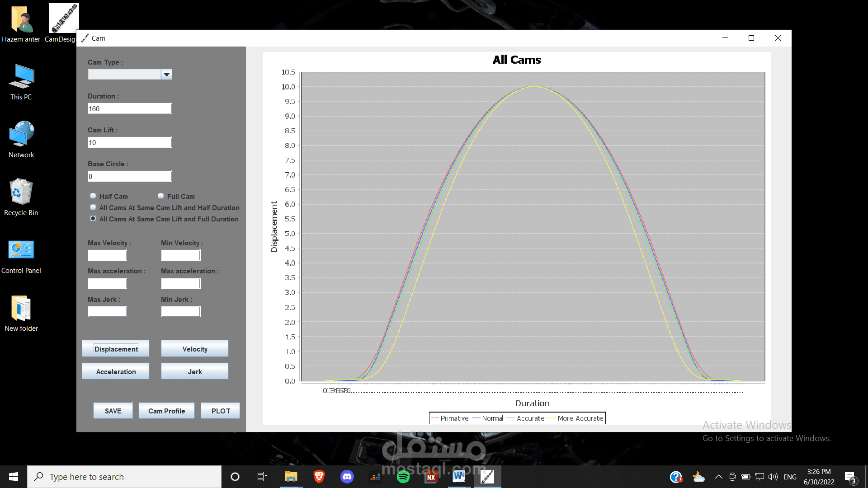The image size is (868, 488).
Task: Open the Cam Type dropdown arrow
Action: coord(166,75)
